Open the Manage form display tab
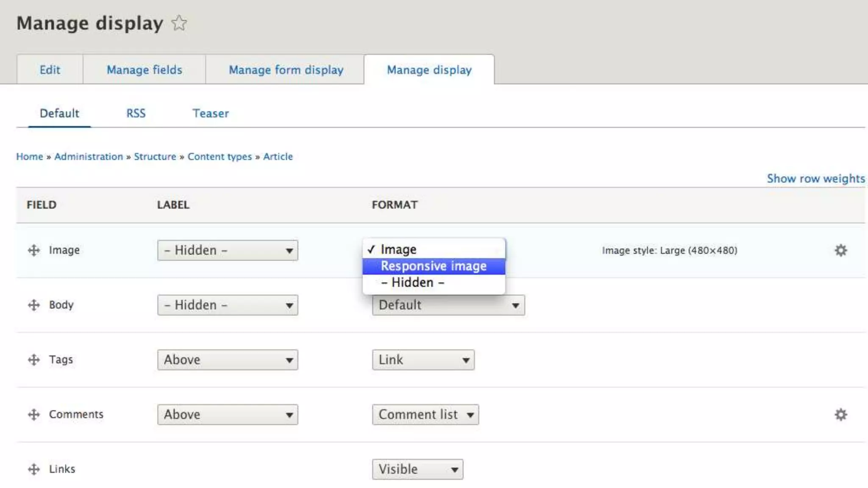This screenshot has height=488, width=868. pyautogui.click(x=286, y=70)
